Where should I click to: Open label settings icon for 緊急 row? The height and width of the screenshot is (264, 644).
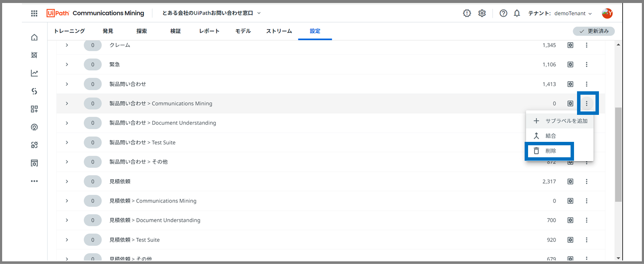coord(570,64)
